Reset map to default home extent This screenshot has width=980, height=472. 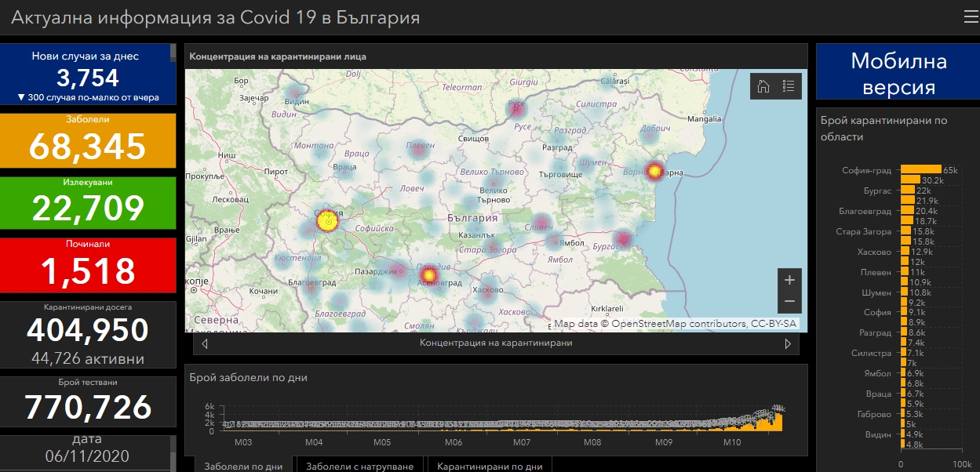[763, 86]
